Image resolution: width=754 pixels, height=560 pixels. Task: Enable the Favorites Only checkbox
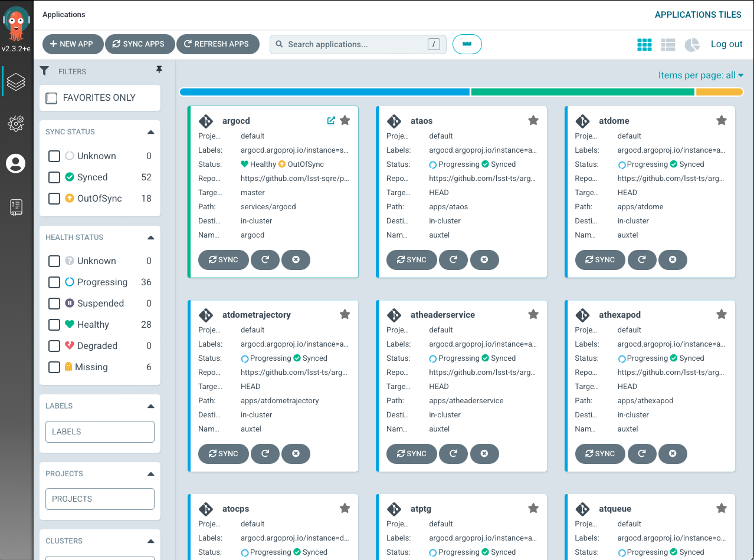[x=52, y=98]
